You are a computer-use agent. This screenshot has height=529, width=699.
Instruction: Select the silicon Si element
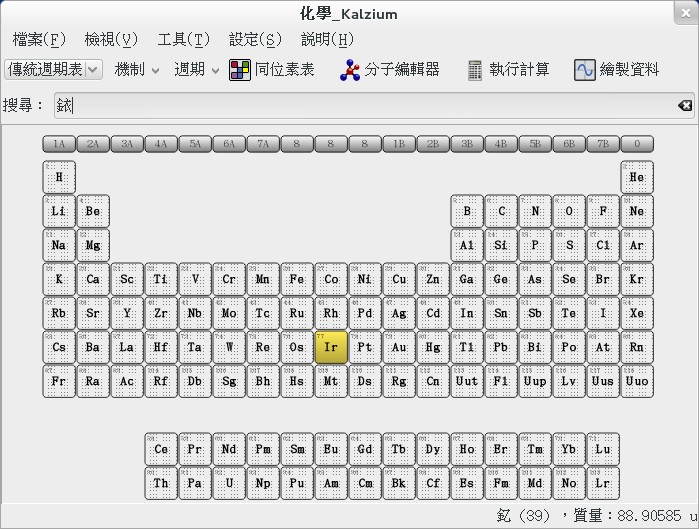pos(501,245)
